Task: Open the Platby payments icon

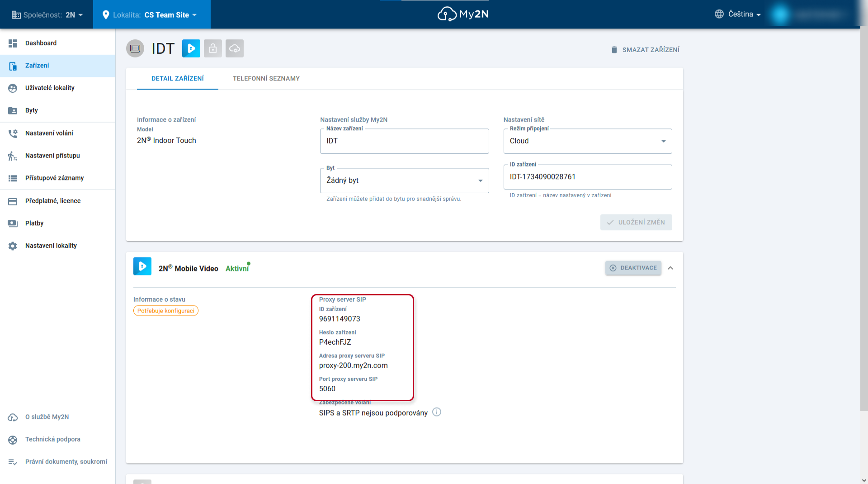Action: (13, 223)
